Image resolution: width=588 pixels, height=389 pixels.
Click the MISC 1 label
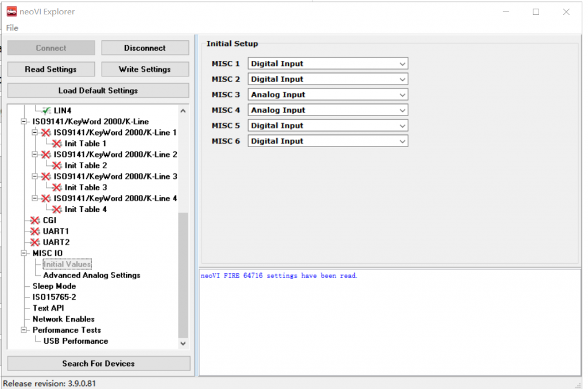coord(225,64)
